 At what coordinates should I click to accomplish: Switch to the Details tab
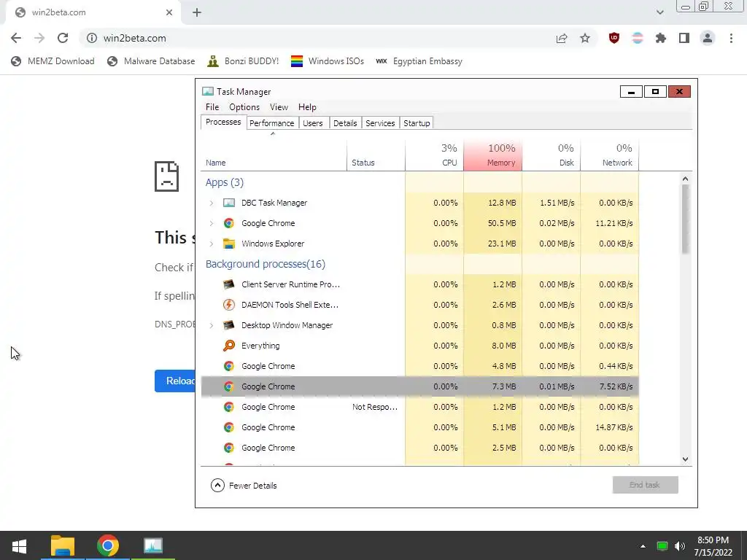345,122
